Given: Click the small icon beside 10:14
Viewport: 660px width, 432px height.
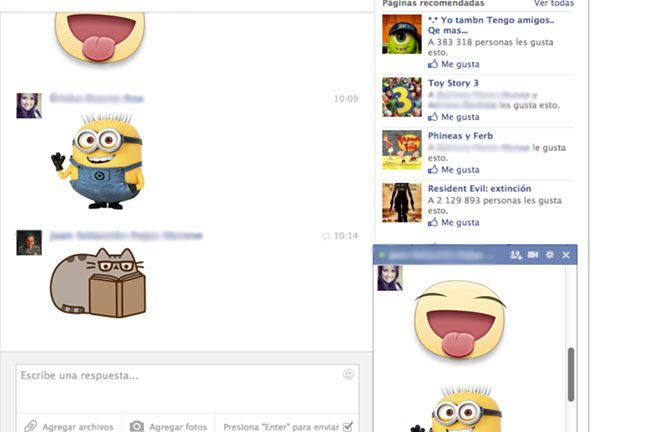Looking at the screenshot, I should 326,236.
